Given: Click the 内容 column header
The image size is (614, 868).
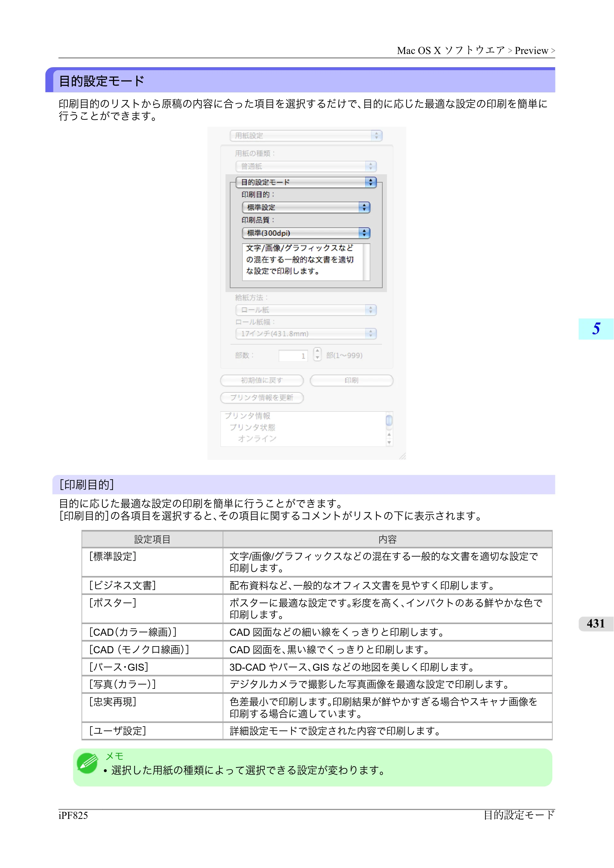Looking at the screenshot, I should point(388,539).
